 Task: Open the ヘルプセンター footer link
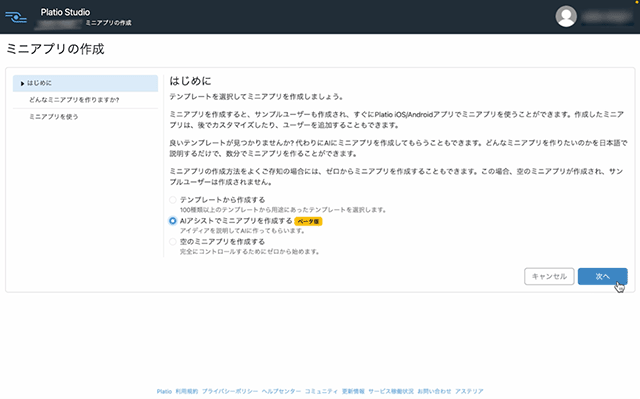[281, 391]
